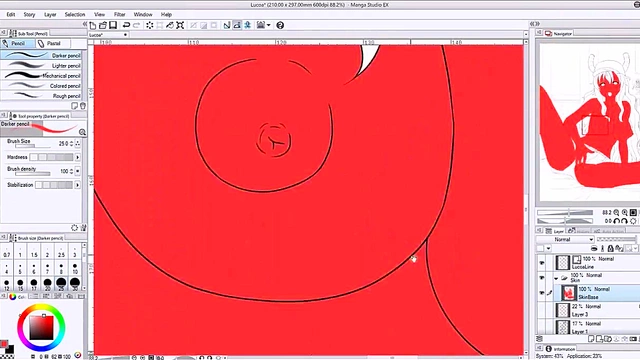Open the Layer menu
The width and height of the screenshot is (640, 360).
coord(50,14)
